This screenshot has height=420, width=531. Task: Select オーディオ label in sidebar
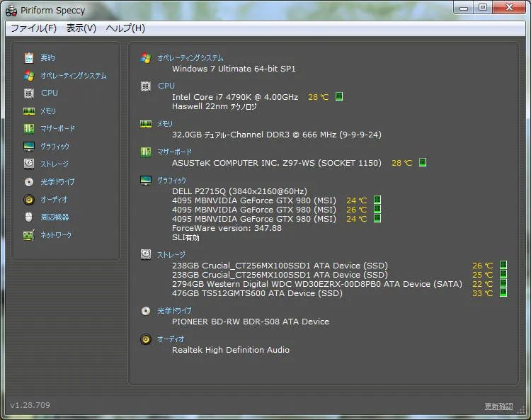55,200
